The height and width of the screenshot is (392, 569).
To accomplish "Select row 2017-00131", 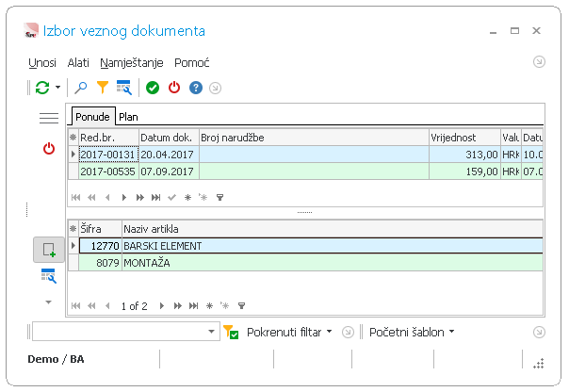I will coord(305,155).
